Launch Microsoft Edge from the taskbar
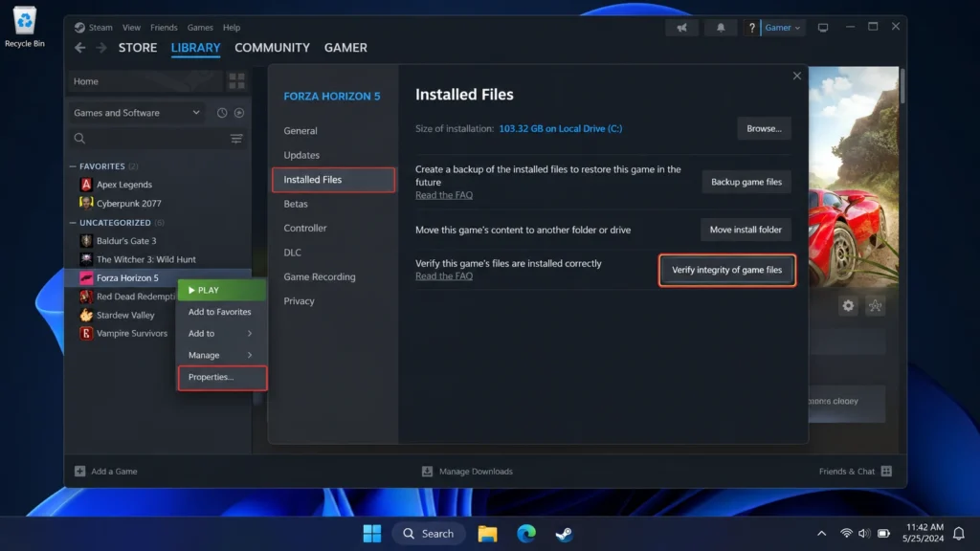The image size is (980, 551). 526,534
